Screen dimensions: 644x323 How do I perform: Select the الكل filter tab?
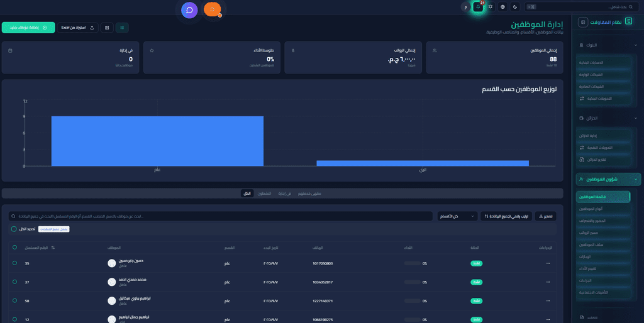[x=247, y=194]
